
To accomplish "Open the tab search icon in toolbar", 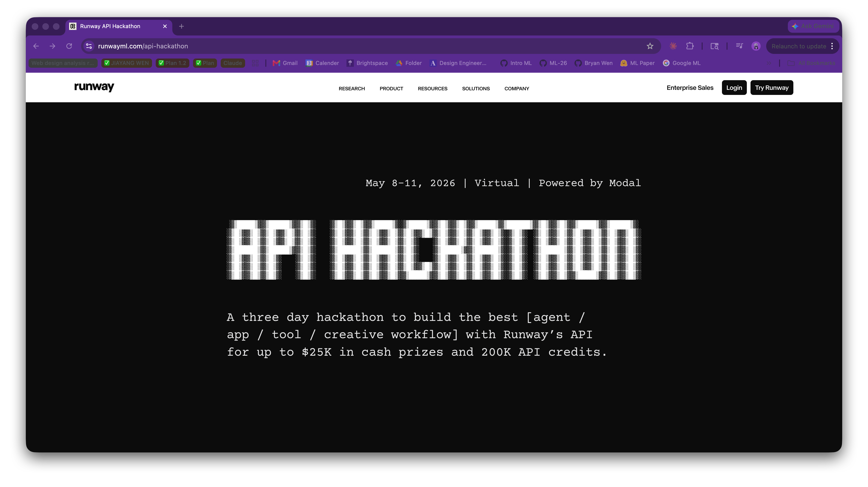I will [x=714, y=46].
